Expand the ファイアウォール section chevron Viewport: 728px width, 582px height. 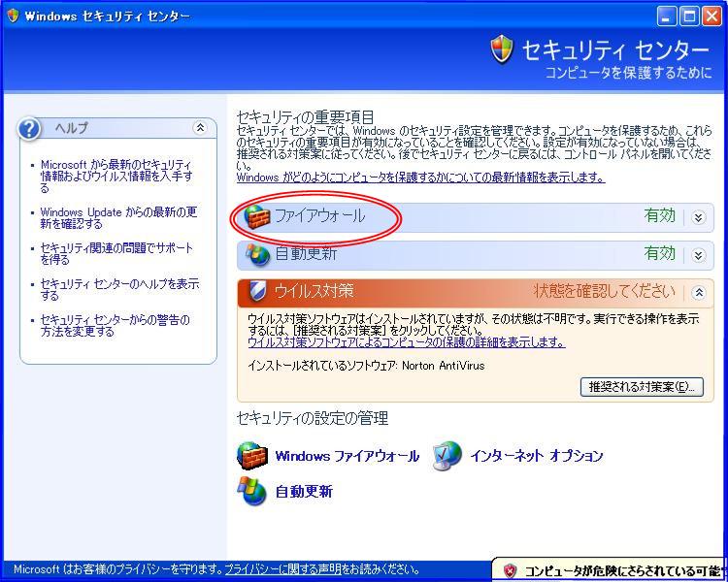[x=698, y=217]
